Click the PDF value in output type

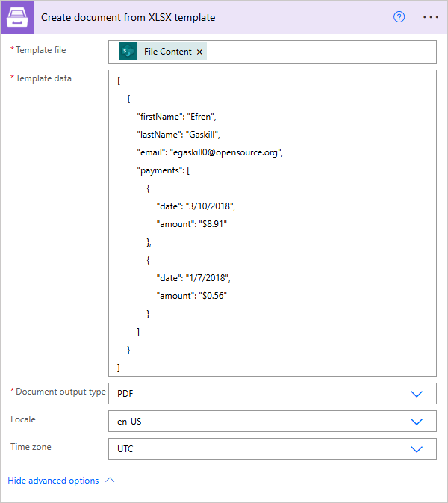point(125,394)
